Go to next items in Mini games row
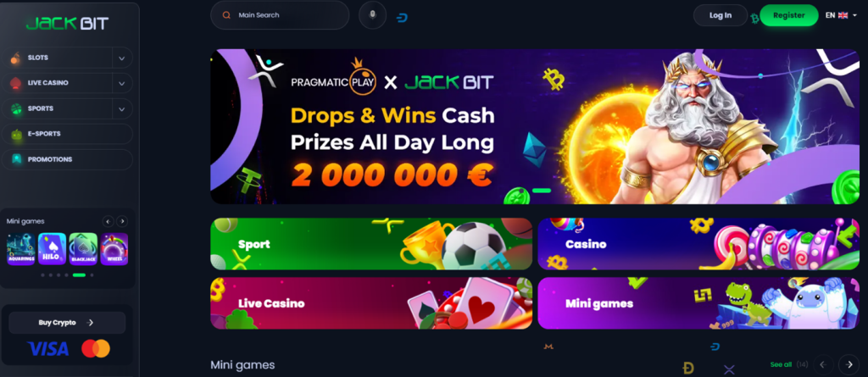The width and height of the screenshot is (868, 377). tap(849, 364)
